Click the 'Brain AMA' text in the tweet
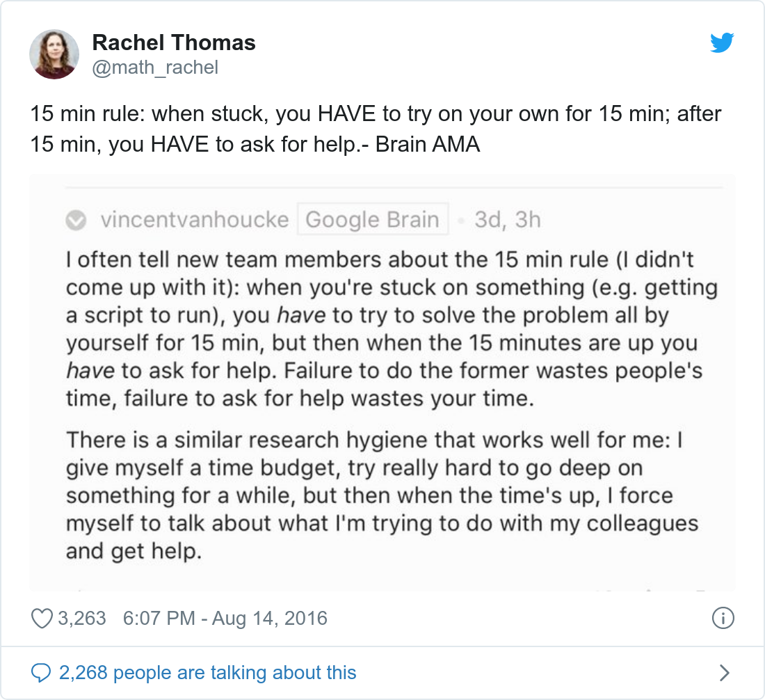 (x=428, y=145)
